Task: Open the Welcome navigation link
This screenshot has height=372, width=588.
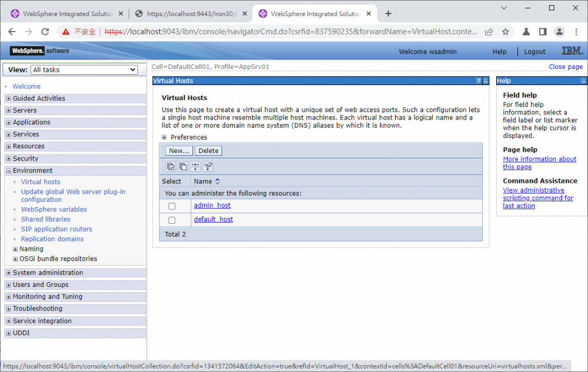Action: pyautogui.click(x=26, y=86)
